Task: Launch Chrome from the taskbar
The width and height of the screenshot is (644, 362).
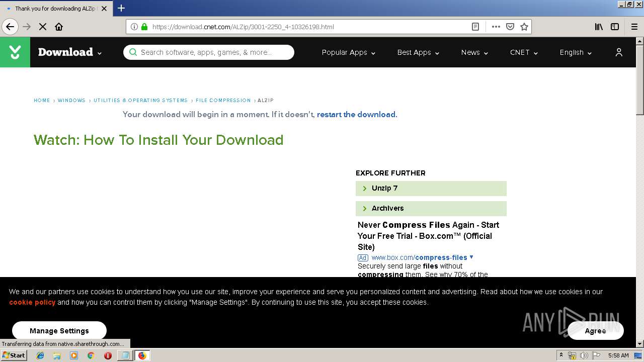Action: pos(91,355)
